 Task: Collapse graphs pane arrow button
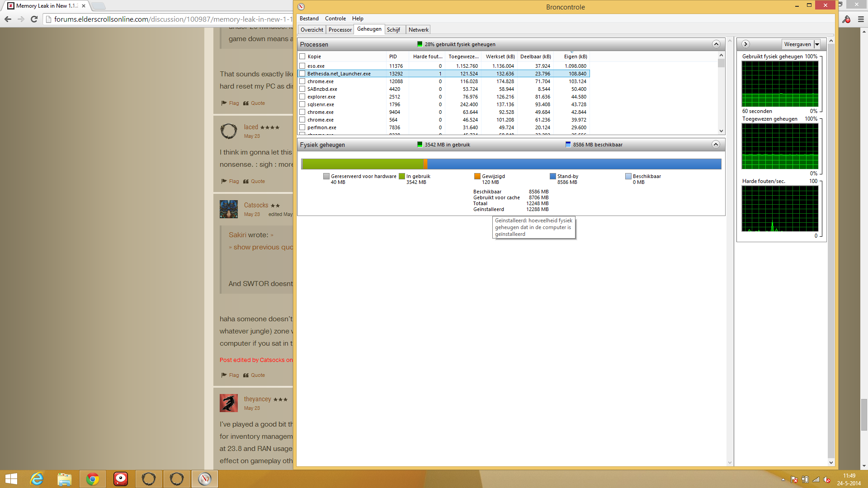coord(746,44)
